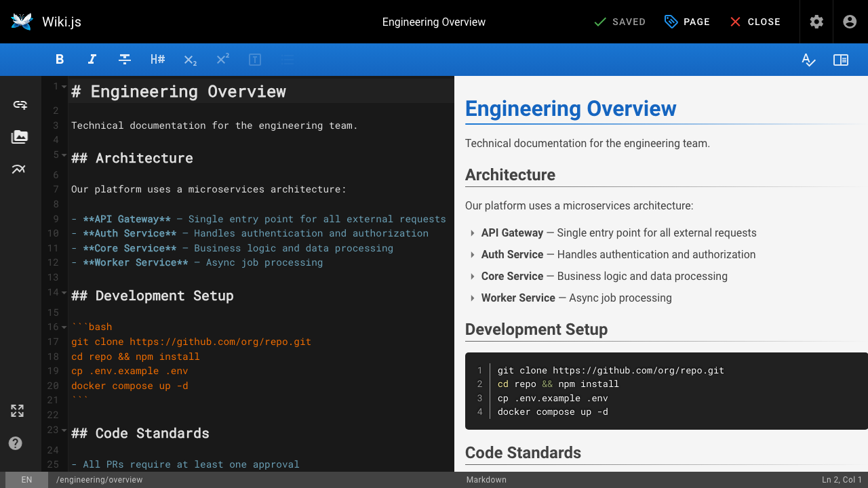Click the 'git clone' line in the editor

[x=191, y=342]
